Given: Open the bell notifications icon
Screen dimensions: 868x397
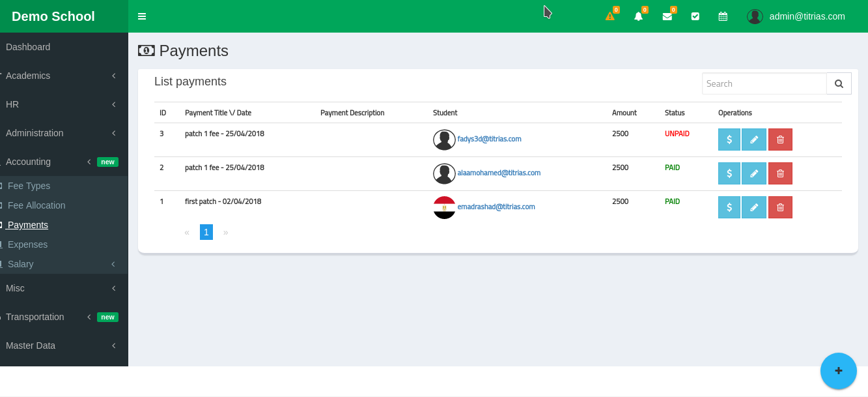Looking at the screenshot, I should (639, 16).
